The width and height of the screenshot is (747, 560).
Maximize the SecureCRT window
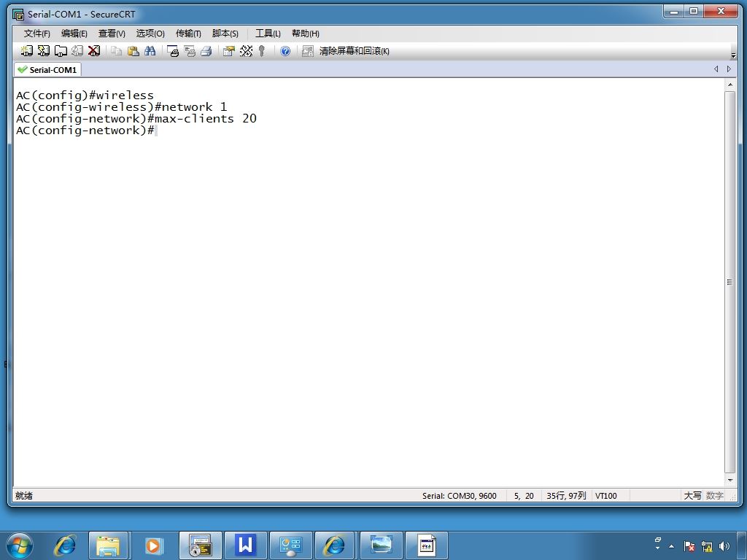tap(694, 12)
